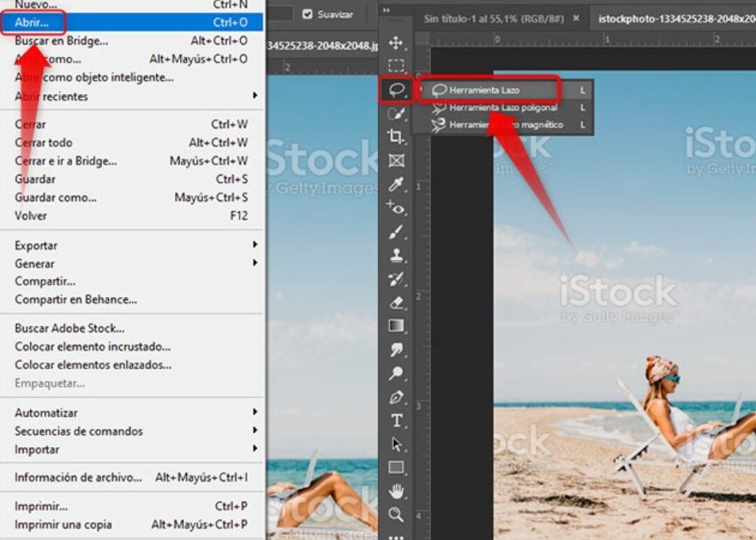This screenshot has height=540, width=756.
Task: Click Nuevo... menu item
Action: [x=132, y=6]
